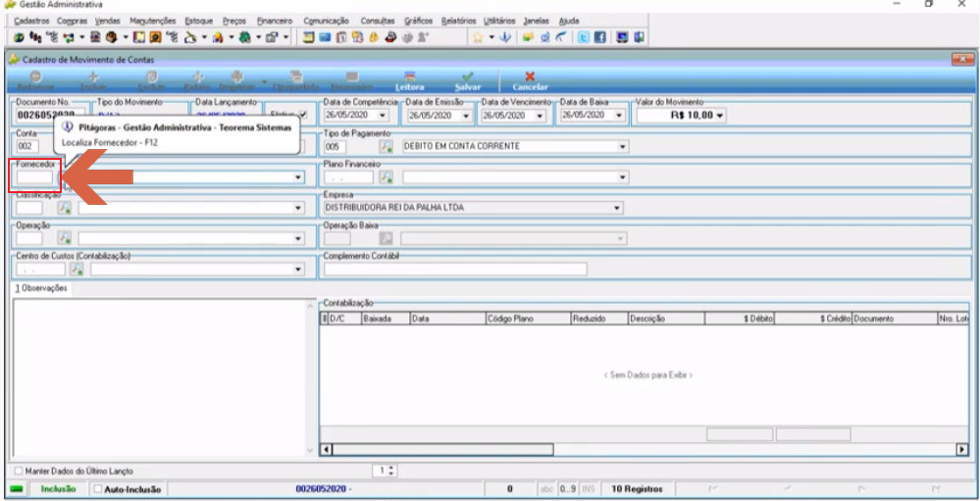The width and height of the screenshot is (980, 501).
Task: Open the Plano Financeiro dropdown list
Action: tap(623, 177)
